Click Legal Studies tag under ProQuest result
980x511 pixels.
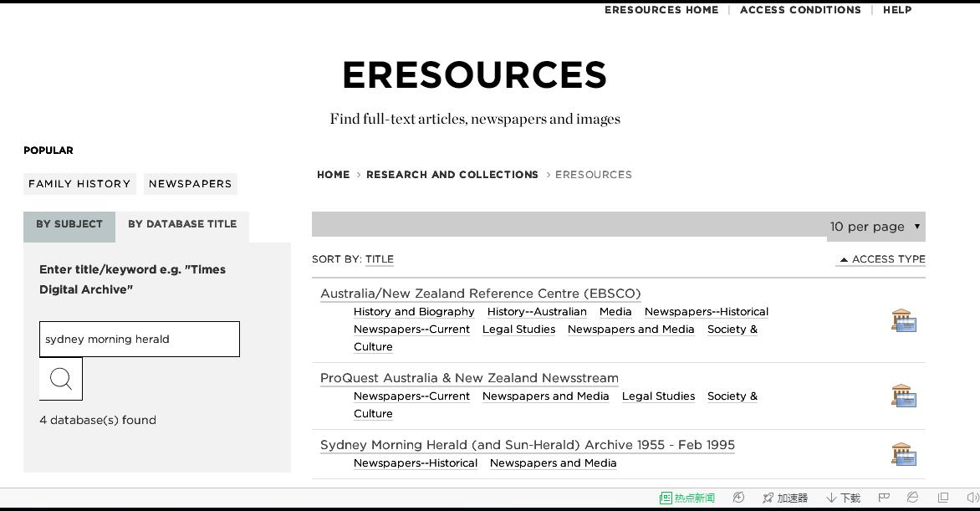(x=658, y=396)
